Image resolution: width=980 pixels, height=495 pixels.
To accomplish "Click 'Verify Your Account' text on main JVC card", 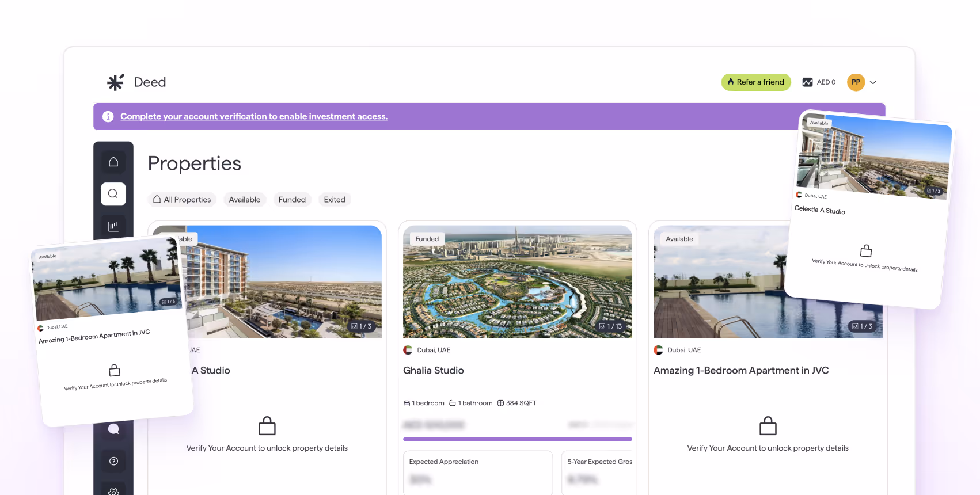I will pyautogui.click(x=768, y=448).
